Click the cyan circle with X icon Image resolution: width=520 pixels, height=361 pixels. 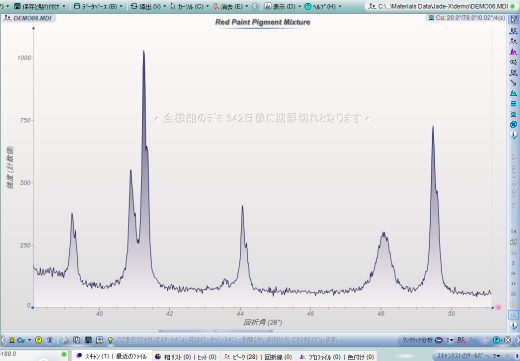pos(513,124)
